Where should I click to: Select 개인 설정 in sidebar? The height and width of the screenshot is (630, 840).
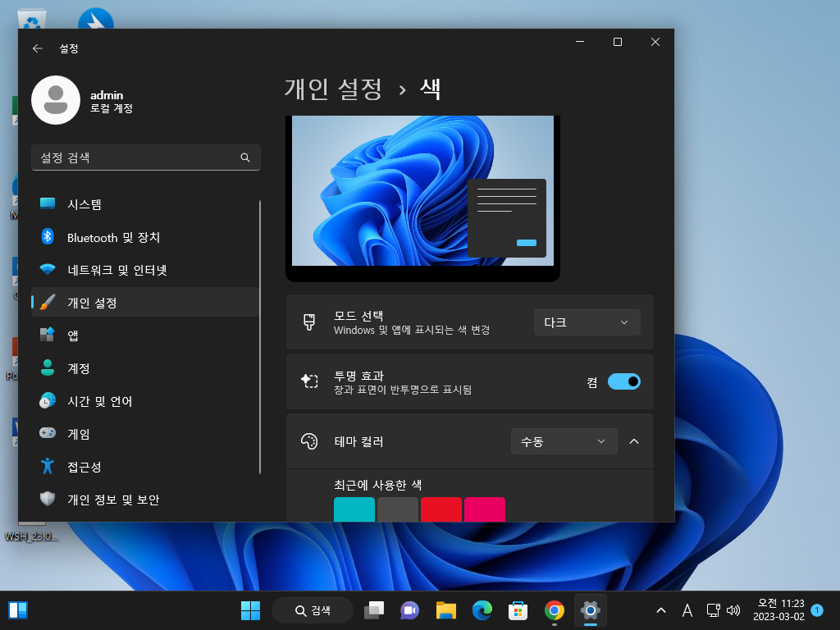coord(145,303)
